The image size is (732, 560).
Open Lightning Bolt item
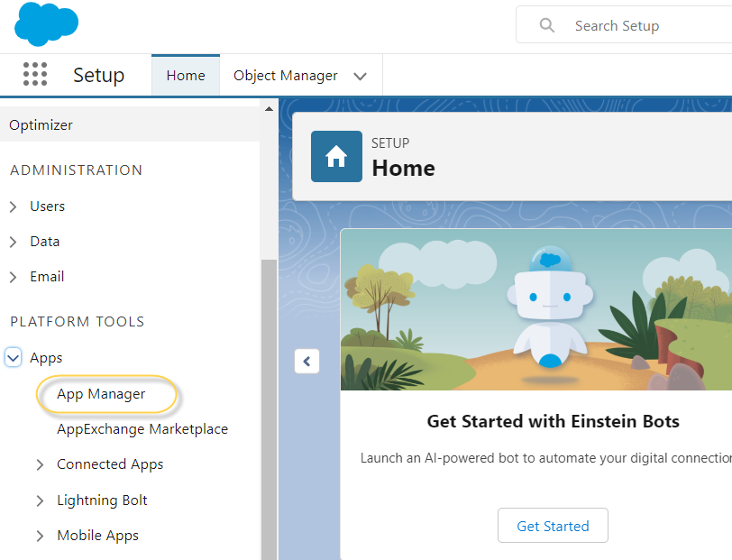102,500
